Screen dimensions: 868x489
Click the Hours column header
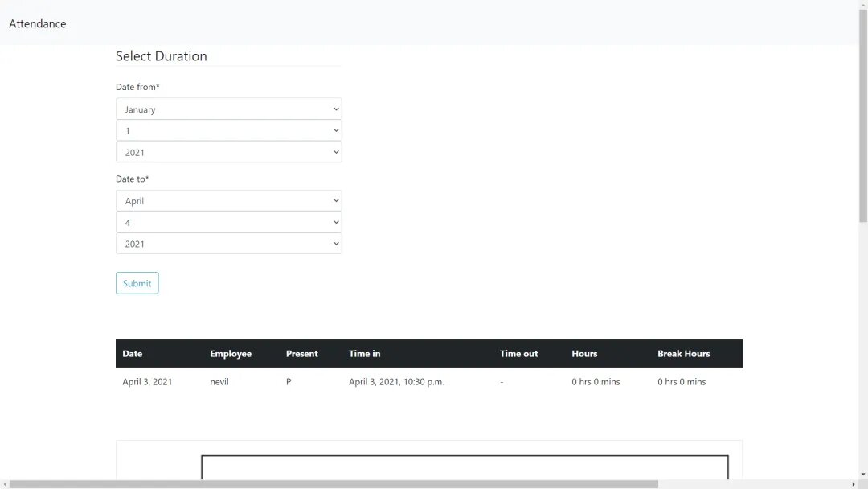584,353
